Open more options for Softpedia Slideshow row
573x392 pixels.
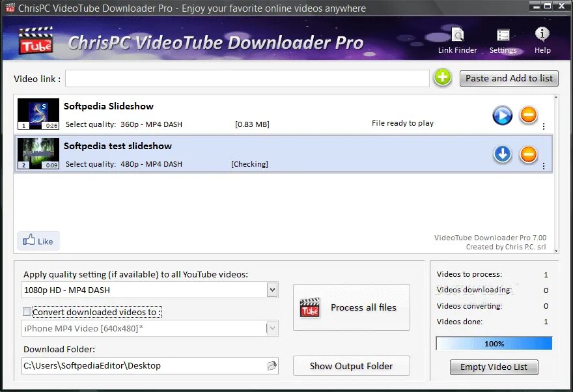544,126
